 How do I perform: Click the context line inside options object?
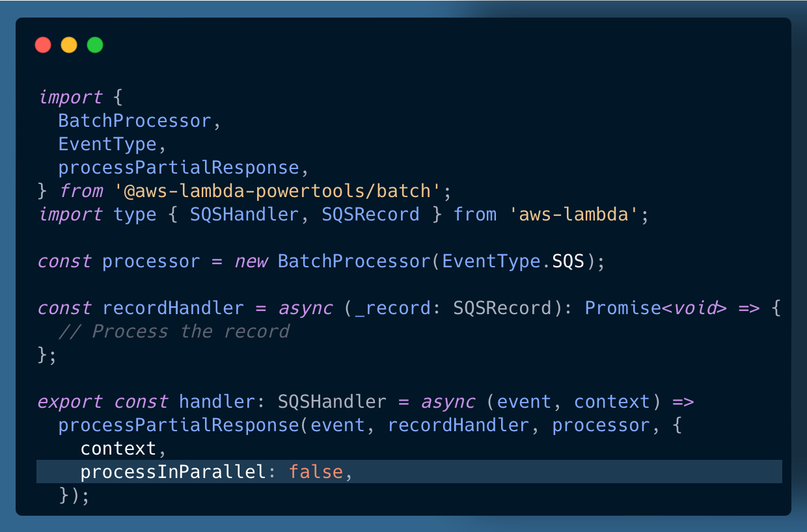click(118, 449)
